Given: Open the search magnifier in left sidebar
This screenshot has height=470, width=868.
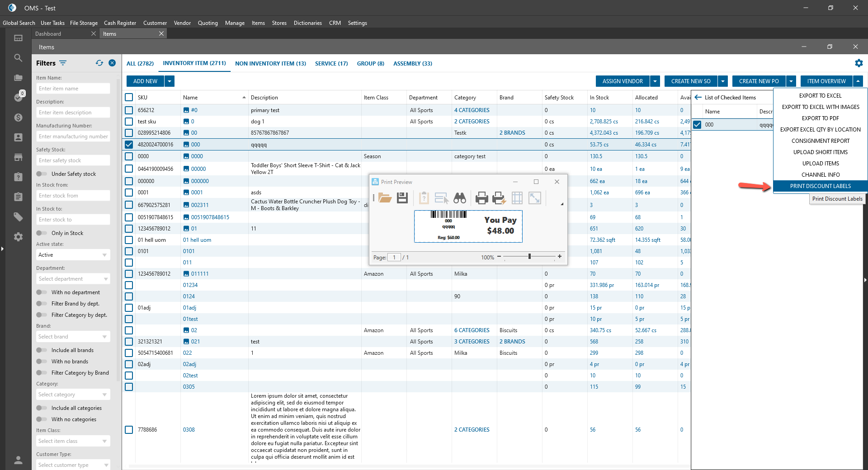Looking at the screenshot, I should [18, 58].
